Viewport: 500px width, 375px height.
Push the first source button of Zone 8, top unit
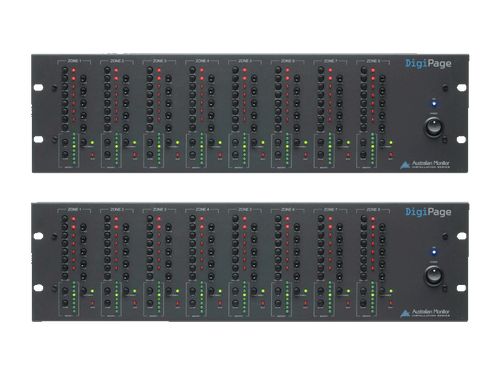tap(364, 70)
